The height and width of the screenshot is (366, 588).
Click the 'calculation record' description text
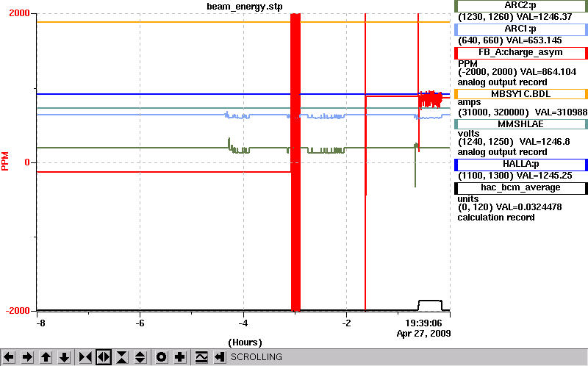point(495,218)
